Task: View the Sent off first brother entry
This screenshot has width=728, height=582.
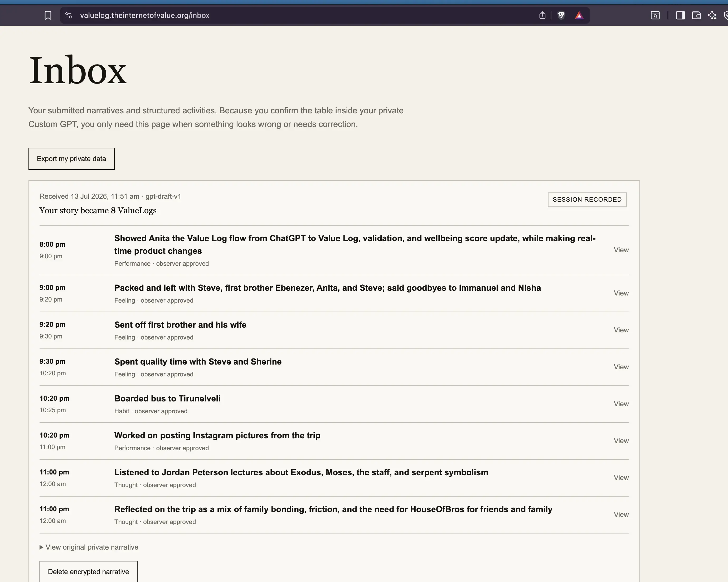Action: coord(621,330)
